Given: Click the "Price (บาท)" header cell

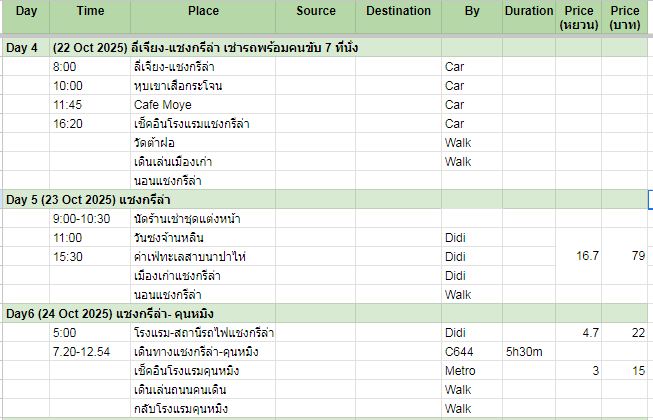Looking at the screenshot, I should [x=629, y=18].
